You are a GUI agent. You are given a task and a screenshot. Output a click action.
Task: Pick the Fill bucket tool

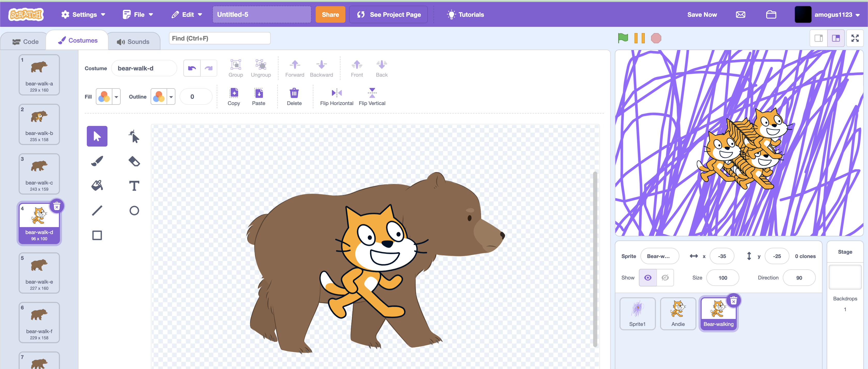pyautogui.click(x=97, y=186)
